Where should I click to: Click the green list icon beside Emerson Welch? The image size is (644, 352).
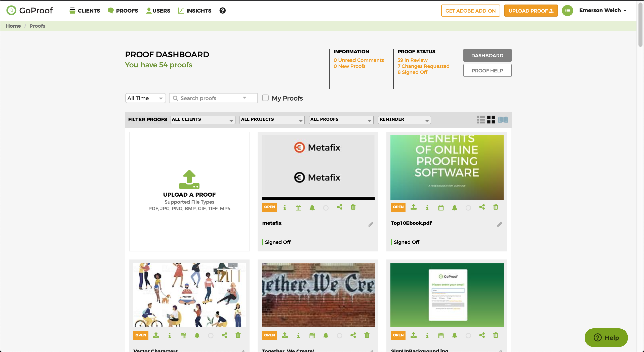567,11
